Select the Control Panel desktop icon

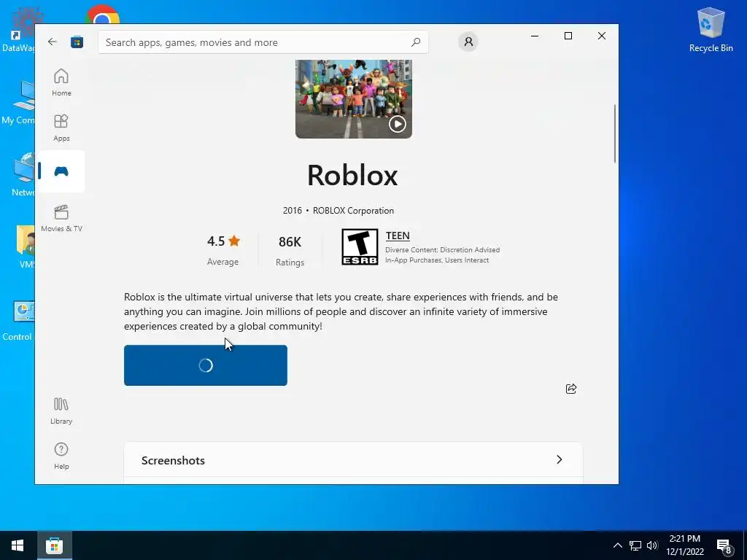18,321
